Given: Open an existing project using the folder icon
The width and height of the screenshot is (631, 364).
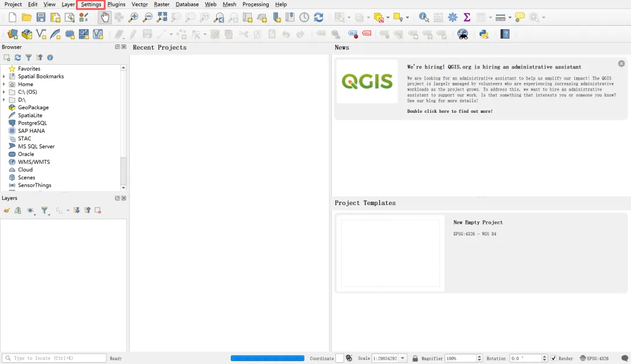Looking at the screenshot, I should 26,18.
